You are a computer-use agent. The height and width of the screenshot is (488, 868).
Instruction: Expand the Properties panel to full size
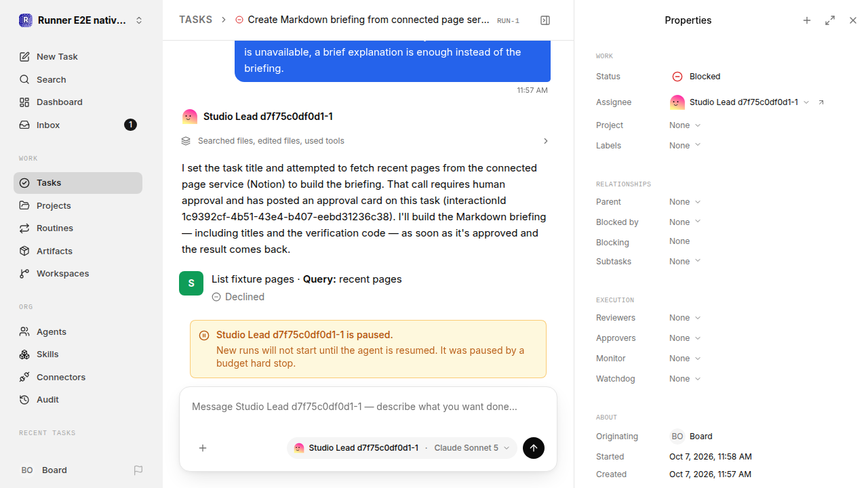[830, 20]
